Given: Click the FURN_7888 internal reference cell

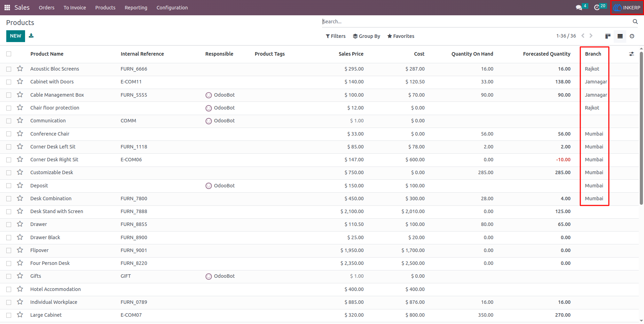Looking at the screenshot, I should click(x=134, y=211).
